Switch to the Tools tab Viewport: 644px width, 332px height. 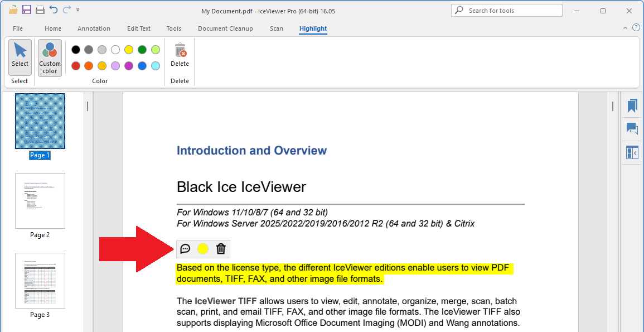pyautogui.click(x=174, y=28)
